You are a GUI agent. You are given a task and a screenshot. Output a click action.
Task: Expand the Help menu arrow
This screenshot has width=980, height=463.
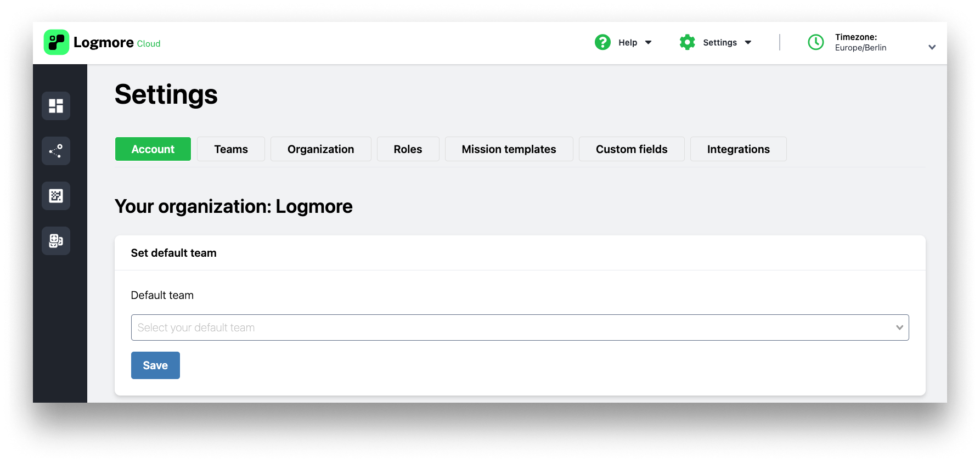[x=648, y=43]
